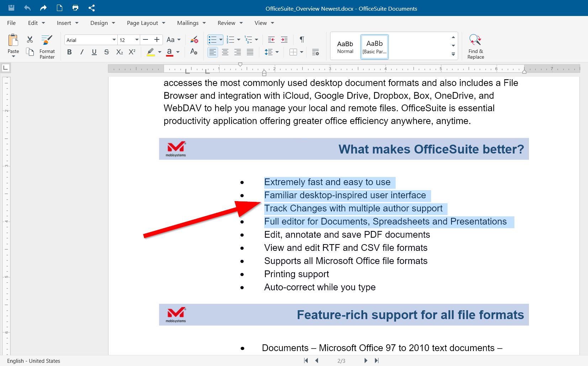Image resolution: width=588 pixels, height=366 pixels.
Task: Open paragraph settings icon
Action: [x=316, y=52]
